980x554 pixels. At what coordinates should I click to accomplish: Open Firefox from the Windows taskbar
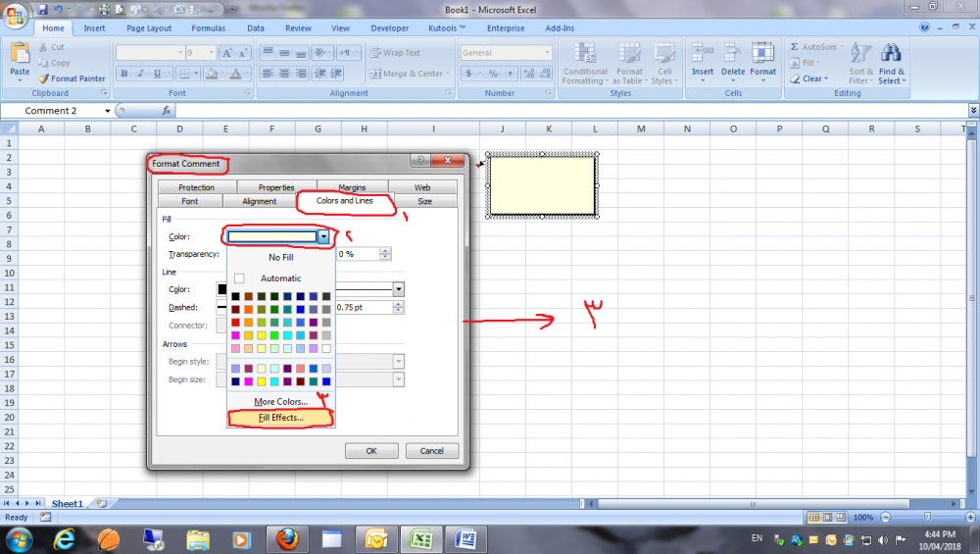point(287,538)
